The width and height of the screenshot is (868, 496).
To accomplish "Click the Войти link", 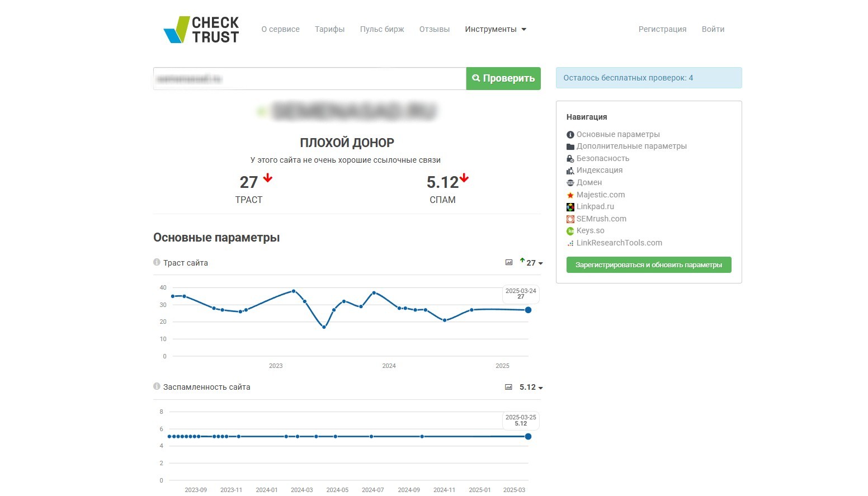I will [x=713, y=29].
